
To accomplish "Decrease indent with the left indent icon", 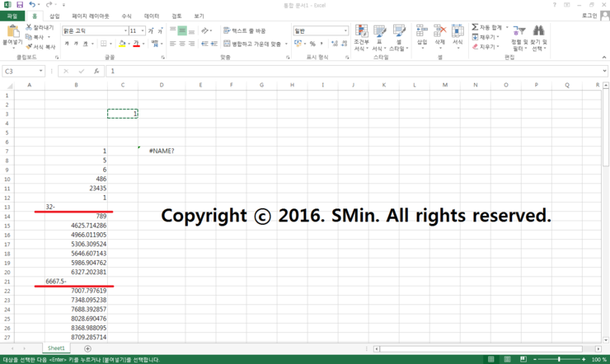I will click(x=204, y=44).
